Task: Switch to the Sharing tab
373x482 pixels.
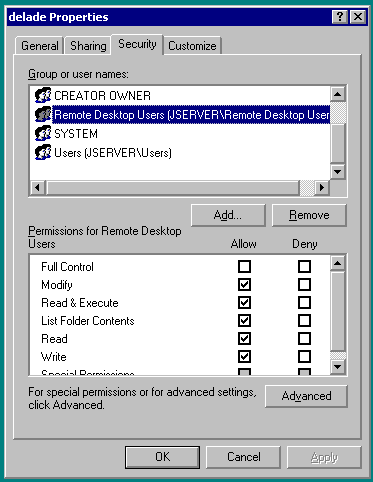Action: (x=88, y=46)
